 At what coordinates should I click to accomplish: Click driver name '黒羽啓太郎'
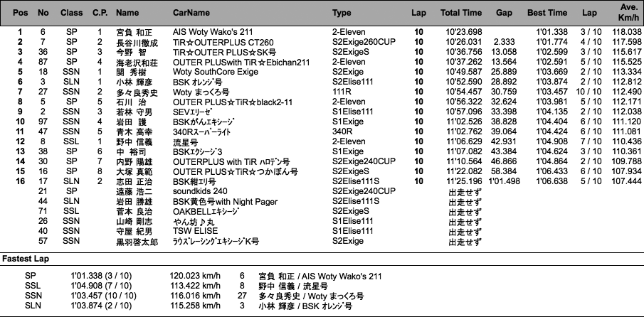137,242
